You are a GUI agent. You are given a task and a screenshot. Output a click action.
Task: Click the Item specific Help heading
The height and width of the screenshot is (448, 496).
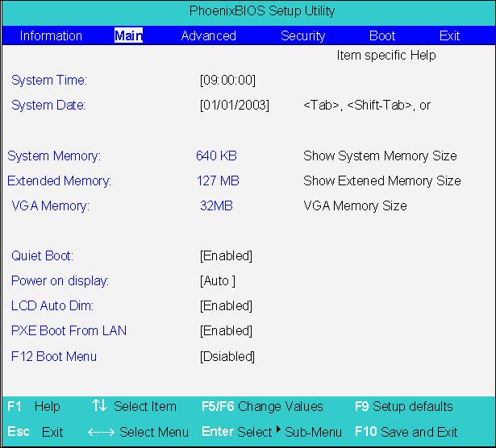point(386,56)
